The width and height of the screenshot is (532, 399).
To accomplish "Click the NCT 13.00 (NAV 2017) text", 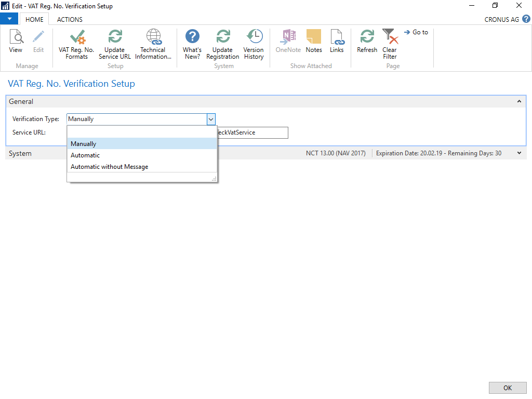I will pyautogui.click(x=336, y=153).
